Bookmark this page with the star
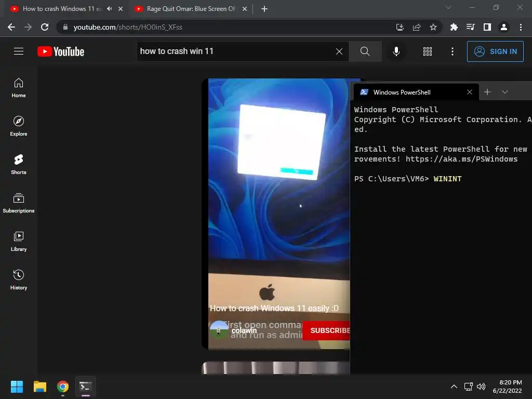 point(433,27)
